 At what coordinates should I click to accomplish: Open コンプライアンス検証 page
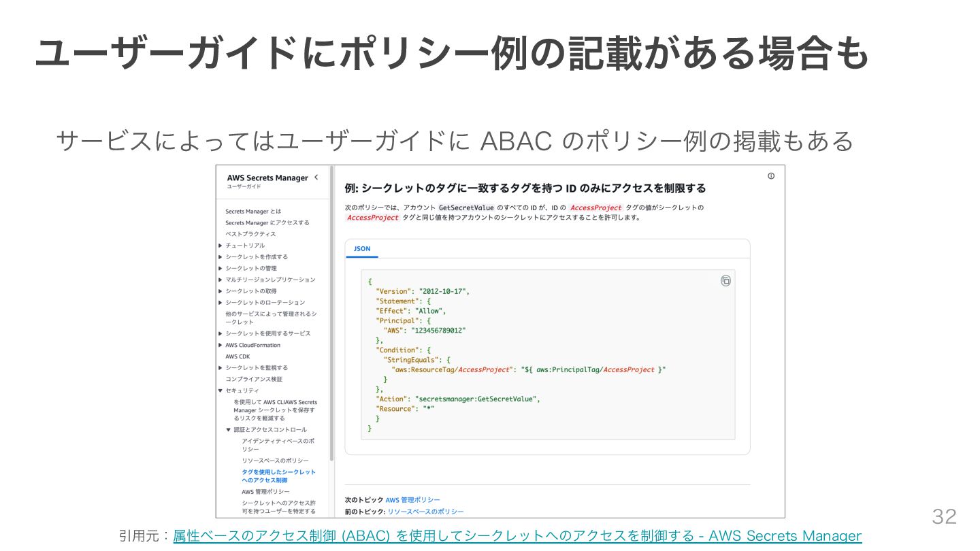(x=254, y=379)
